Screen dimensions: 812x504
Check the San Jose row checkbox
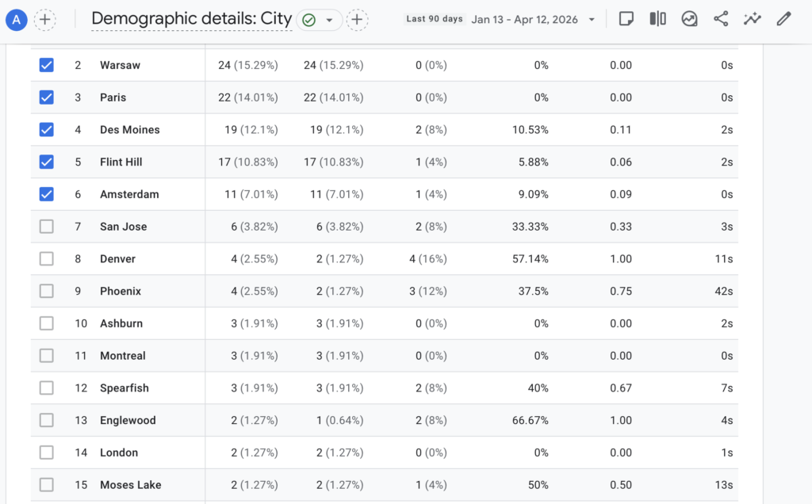[x=47, y=227]
